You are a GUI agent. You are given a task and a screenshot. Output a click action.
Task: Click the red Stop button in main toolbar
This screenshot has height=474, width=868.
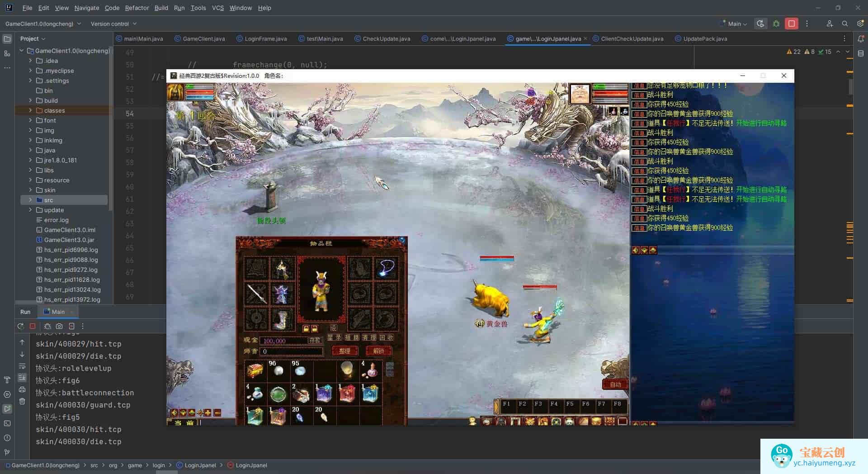pos(791,24)
